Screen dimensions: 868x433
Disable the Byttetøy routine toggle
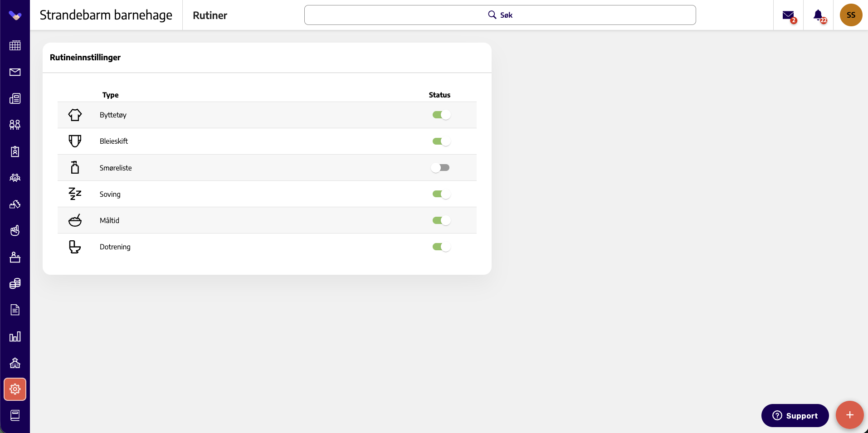click(x=441, y=115)
